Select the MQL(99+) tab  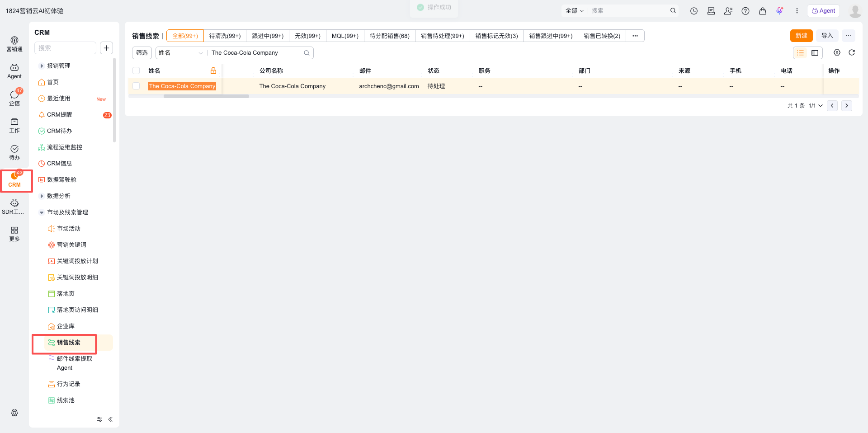click(345, 36)
